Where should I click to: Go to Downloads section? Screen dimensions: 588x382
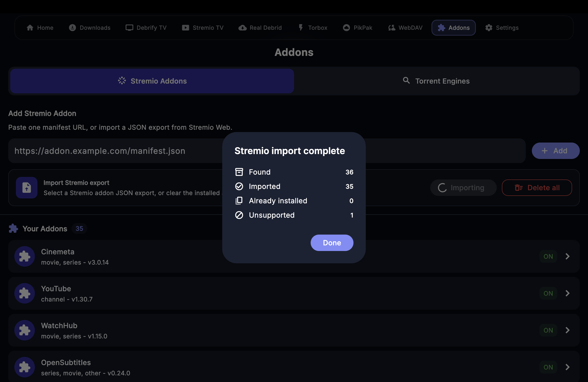pyautogui.click(x=90, y=28)
